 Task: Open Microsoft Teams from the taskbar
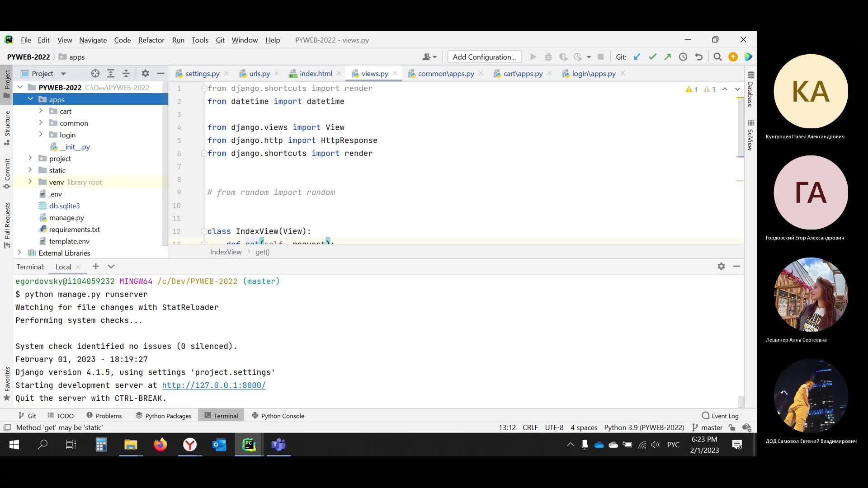pyautogui.click(x=278, y=445)
